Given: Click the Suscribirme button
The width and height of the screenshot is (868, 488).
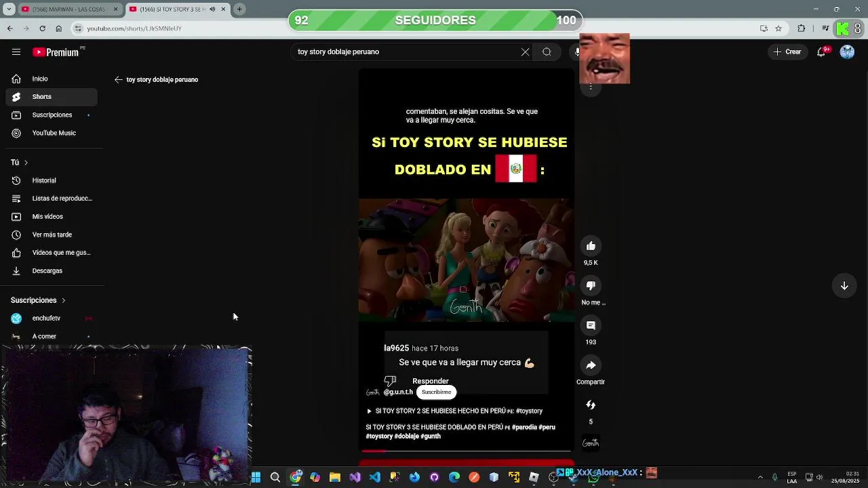Looking at the screenshot, I should tap(436, 392).
